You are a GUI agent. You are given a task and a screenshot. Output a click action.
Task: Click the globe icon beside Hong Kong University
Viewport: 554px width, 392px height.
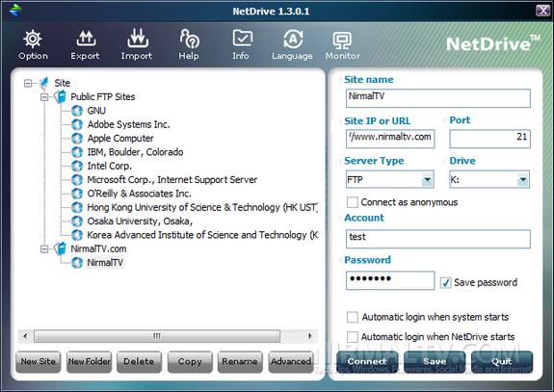pyautogui.click(x=77, y=207)
